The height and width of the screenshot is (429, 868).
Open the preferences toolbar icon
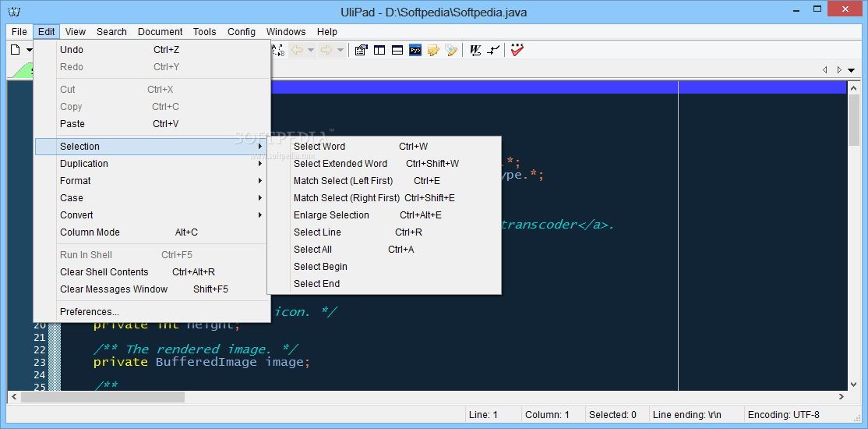click(361, 51)
